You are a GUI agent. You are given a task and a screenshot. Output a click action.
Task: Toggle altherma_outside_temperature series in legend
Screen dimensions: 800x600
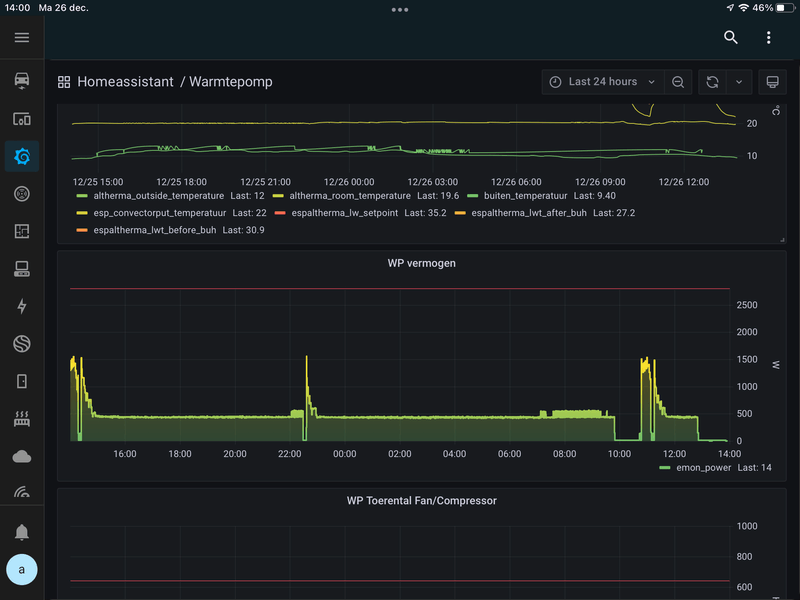click(x=156, y=196)
